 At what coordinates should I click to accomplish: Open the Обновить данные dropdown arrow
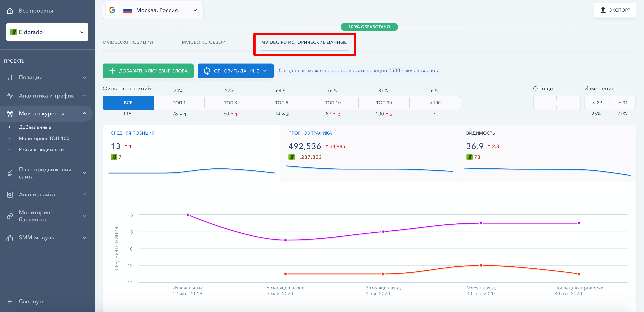pos(265,71)
